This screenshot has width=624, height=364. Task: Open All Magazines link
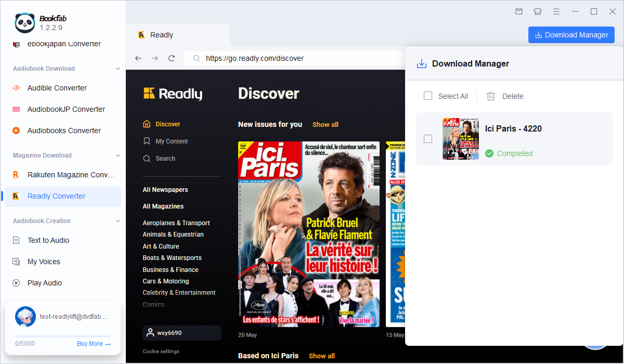point(163,206)
